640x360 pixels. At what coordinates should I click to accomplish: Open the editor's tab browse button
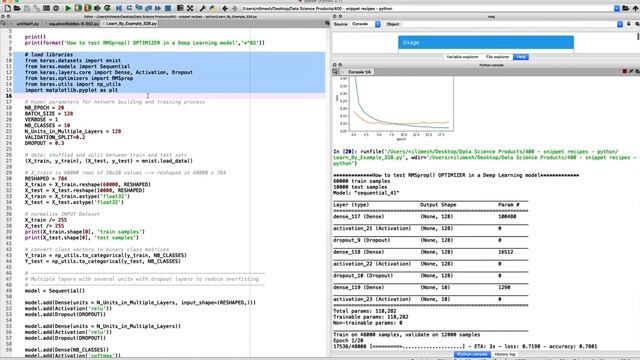pyautogui.click(x=3, y=24)
